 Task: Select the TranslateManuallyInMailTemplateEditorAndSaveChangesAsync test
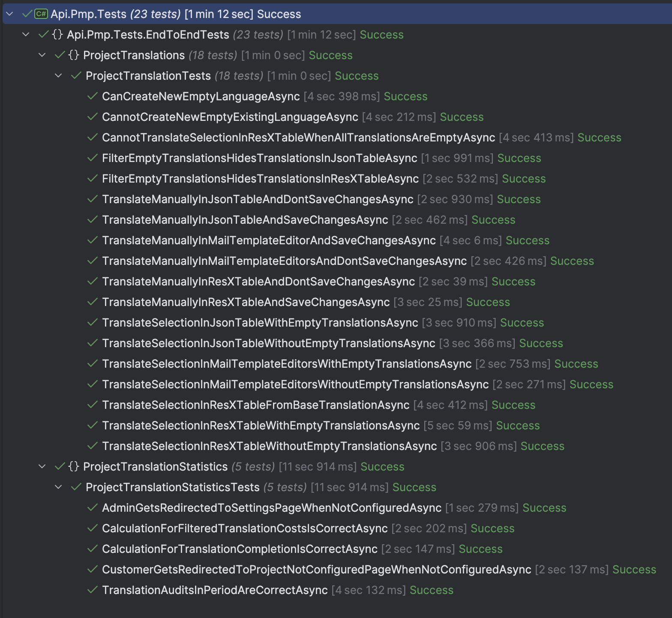pos(269,240)
